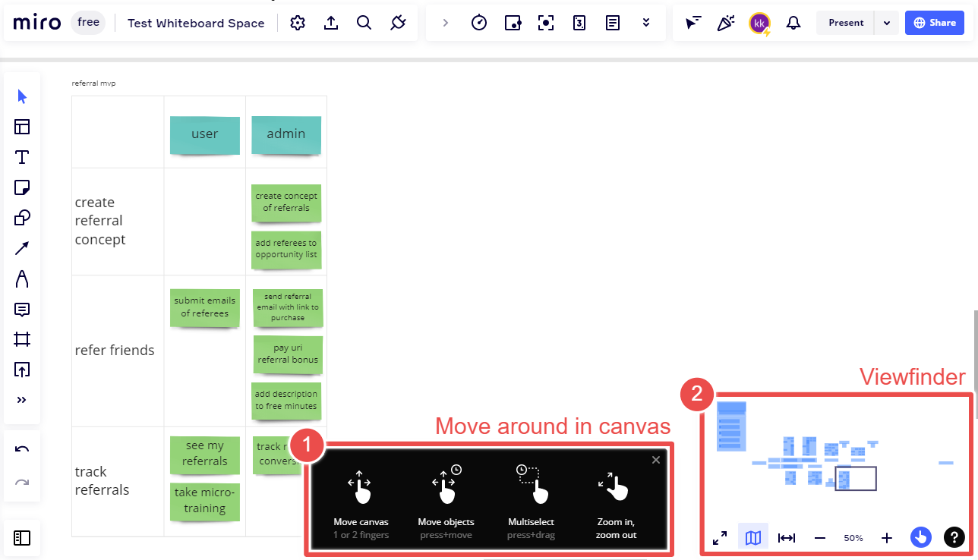Open the Present dropdown arrow
This screenshot has width=978, height=560.
887,23
